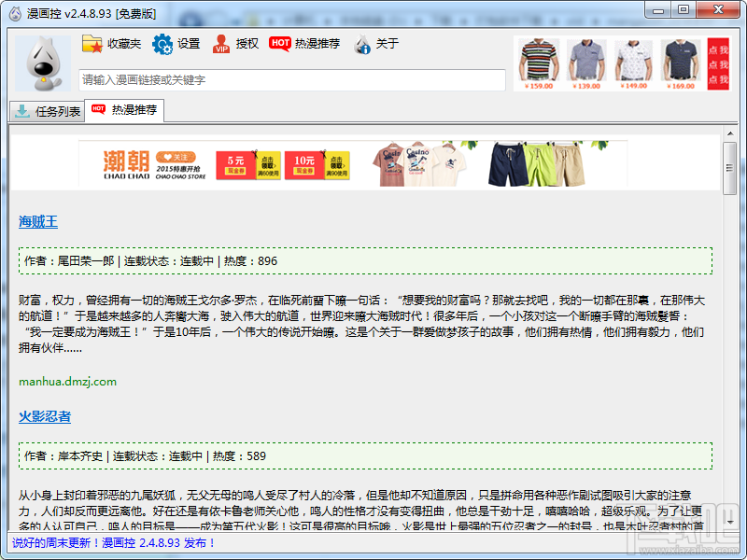
Task: Click the shorts image in banner
Action: point(536,162)
